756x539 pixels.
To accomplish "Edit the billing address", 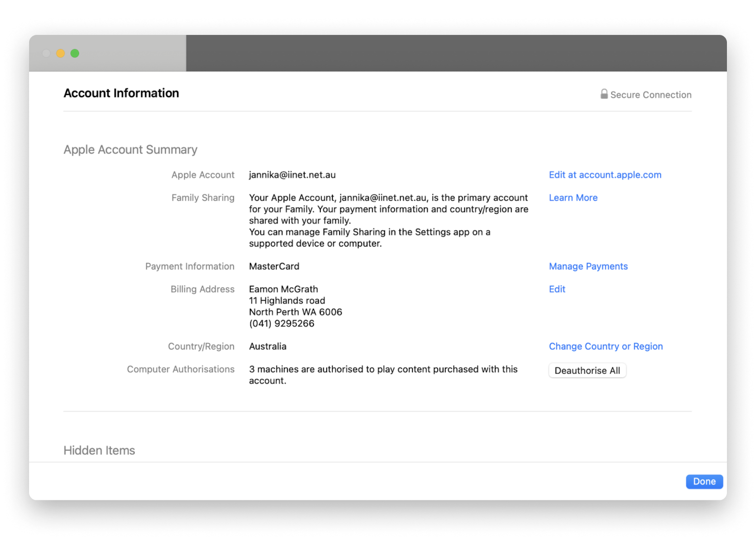I will [557, 289].
